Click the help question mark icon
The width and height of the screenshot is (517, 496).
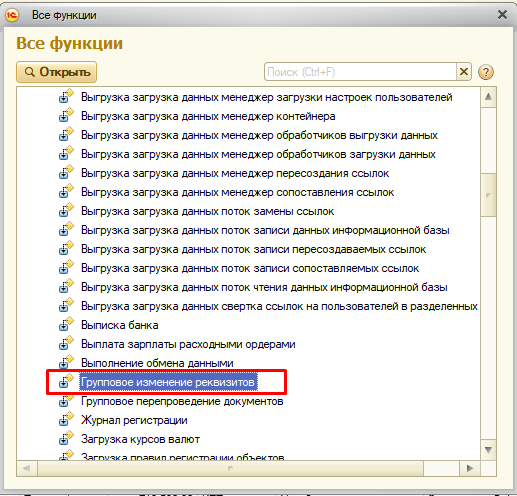click(486, 72)
